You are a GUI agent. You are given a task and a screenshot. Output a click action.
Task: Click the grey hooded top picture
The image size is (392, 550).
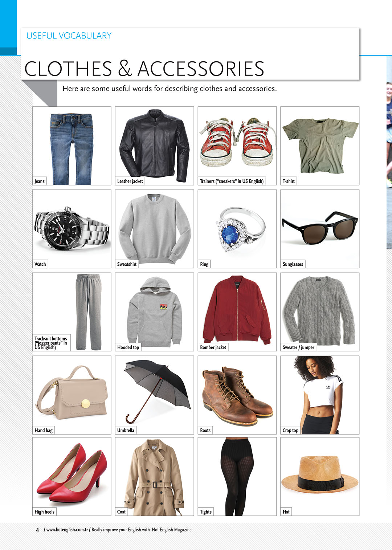pos(155,312)
